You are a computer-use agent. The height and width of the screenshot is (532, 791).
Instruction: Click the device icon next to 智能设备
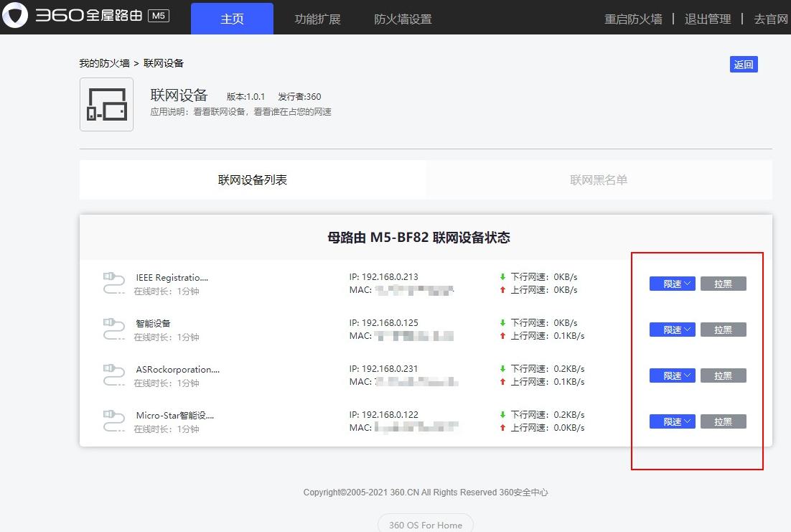point(113,330)
